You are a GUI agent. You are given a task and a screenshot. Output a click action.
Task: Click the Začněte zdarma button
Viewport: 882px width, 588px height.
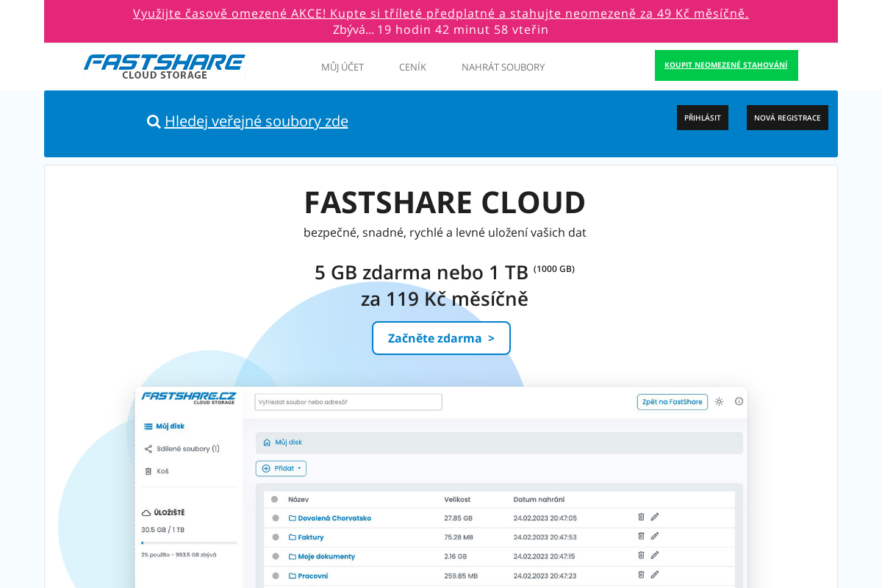click(441, 338)
